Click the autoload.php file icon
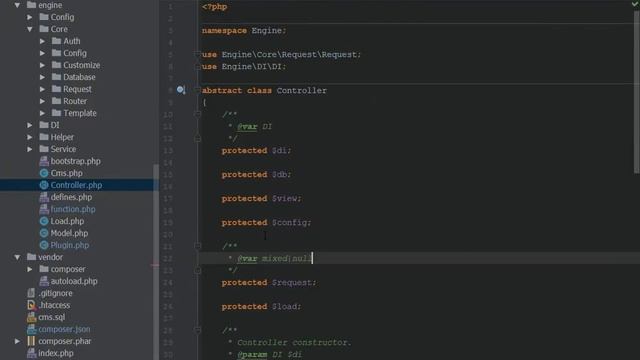Viewport: 640px width, 360px height. pos(44,281)
